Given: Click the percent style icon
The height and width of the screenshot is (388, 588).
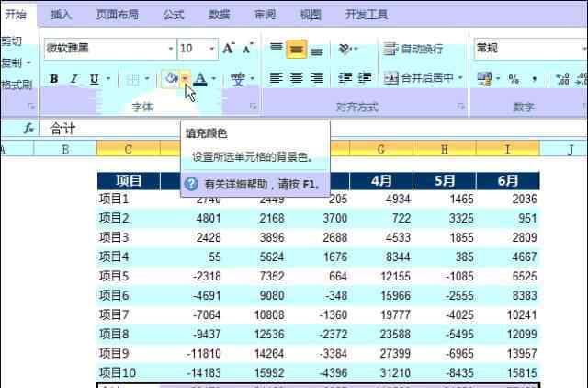Looking at the screenshot, I should (513, 79).
